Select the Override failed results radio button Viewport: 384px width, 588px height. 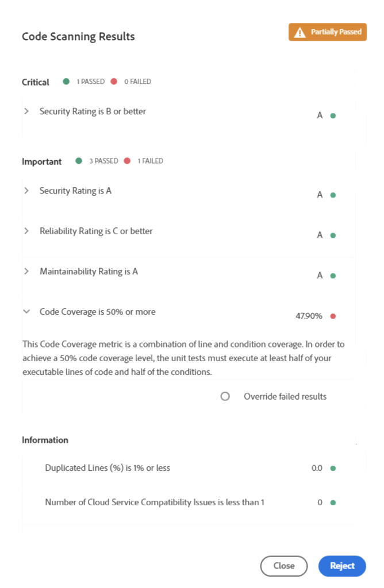coord(225,396)
